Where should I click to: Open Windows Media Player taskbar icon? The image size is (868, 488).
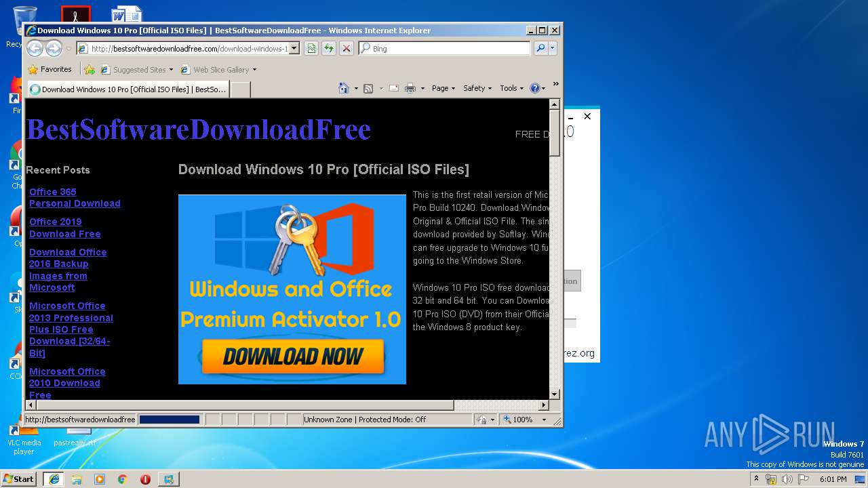(100, 479)
